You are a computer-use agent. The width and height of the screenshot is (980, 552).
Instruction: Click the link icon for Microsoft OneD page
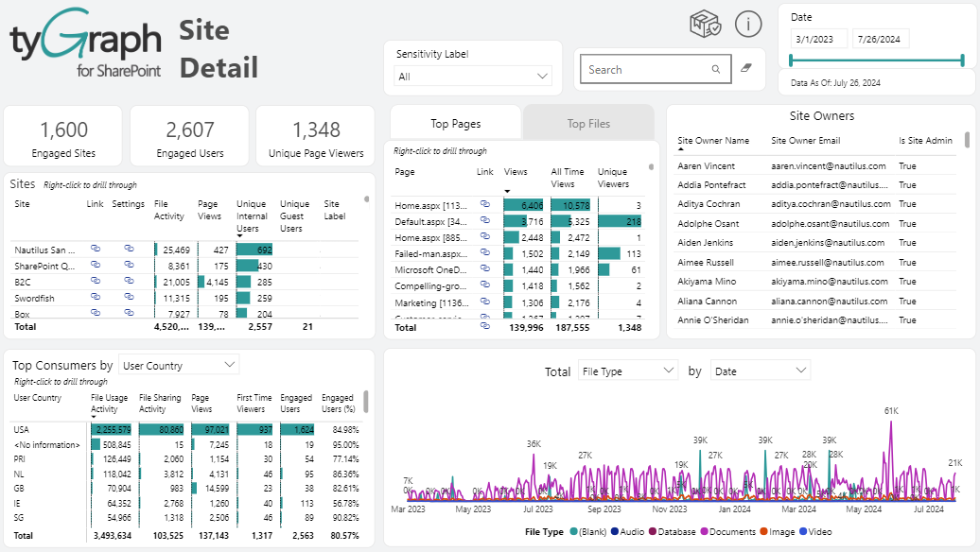coord(485,268)
